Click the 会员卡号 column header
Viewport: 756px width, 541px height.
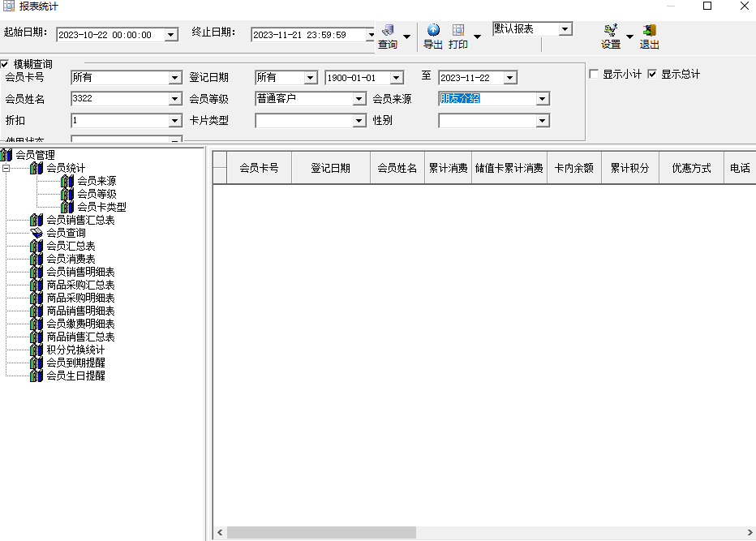coord(259,168)
